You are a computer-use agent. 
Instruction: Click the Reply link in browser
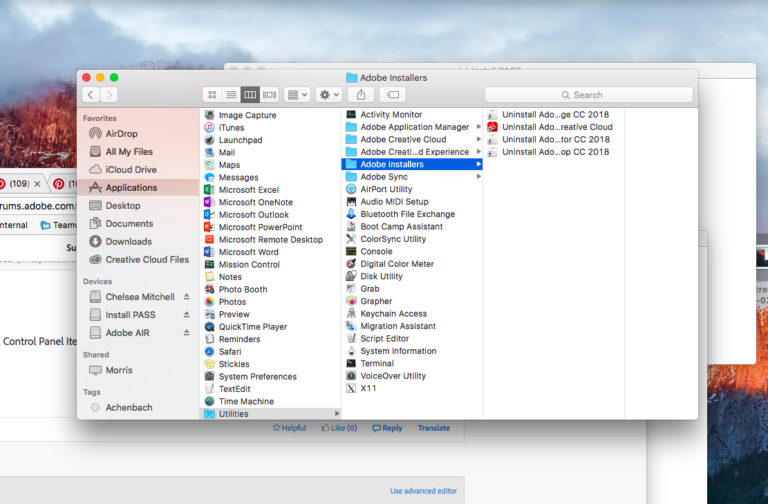[x=387, y=428]
